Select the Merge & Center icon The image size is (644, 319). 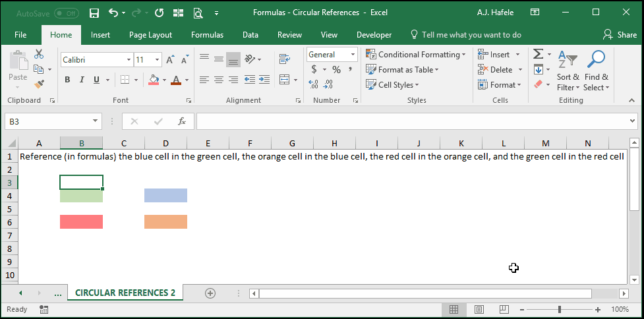tap(284, 79)
